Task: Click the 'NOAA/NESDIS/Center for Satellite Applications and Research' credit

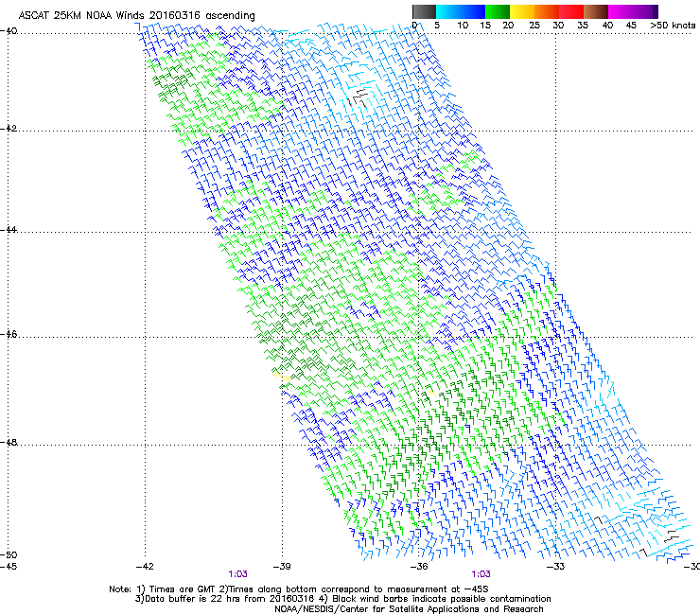Action: [409, 609]
